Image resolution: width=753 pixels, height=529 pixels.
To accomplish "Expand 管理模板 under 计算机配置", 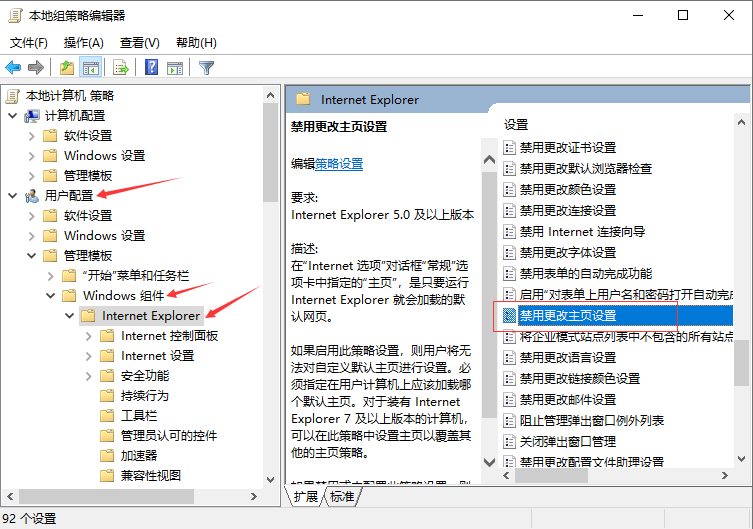I will click(32, 176).
